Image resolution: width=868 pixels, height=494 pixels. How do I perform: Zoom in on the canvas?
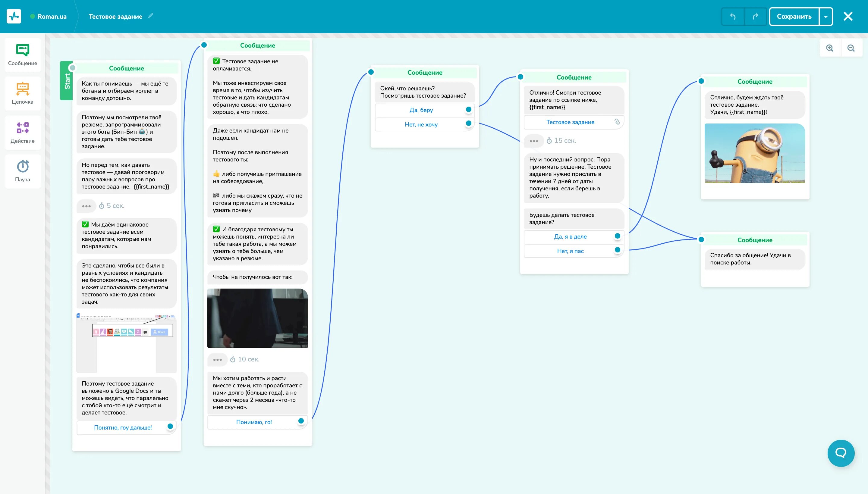(x=830, y=48)
